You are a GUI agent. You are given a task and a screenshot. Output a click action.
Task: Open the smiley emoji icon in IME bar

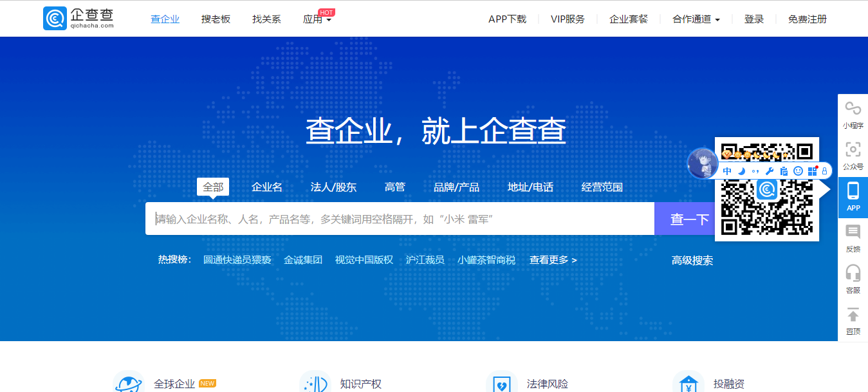pos(798,171)
